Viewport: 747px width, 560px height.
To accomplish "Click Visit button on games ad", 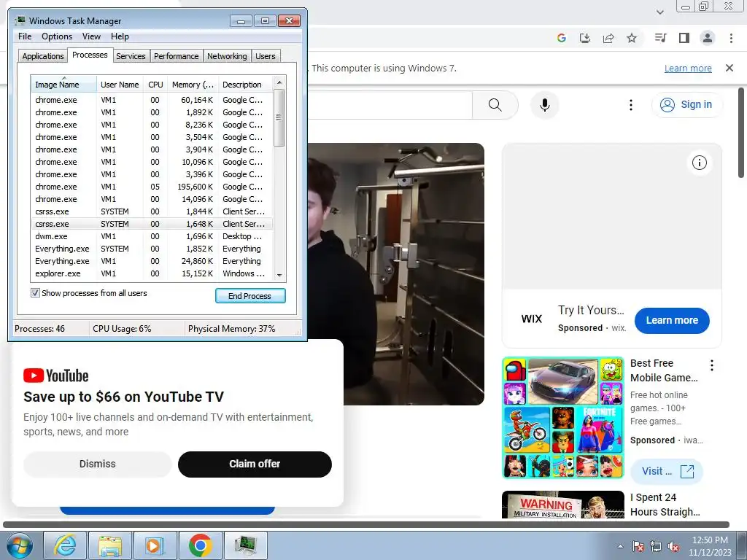I will pos(667,472).
